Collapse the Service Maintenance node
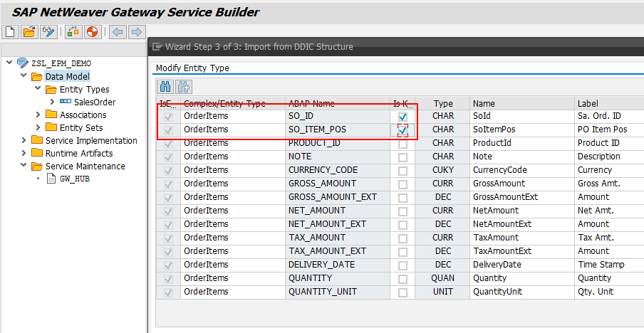644x333 pixels. pos(24,166)
